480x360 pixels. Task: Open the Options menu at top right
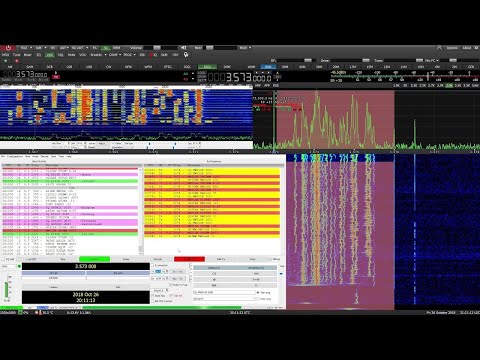pos(452,48)
